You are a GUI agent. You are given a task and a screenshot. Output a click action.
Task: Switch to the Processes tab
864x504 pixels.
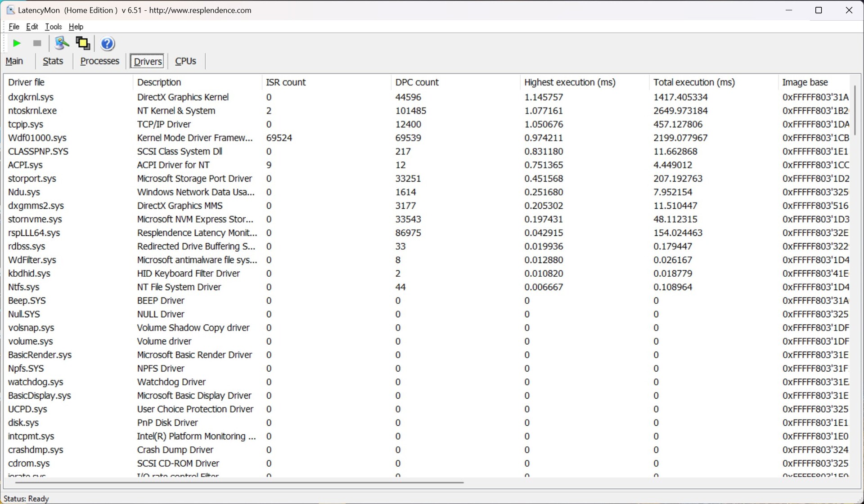pos(99,61)
